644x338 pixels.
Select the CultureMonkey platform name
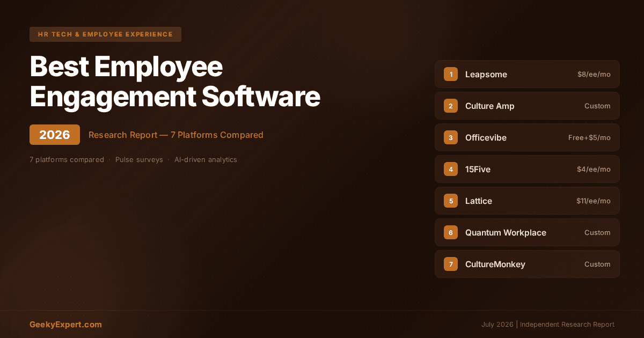point(495,264)
